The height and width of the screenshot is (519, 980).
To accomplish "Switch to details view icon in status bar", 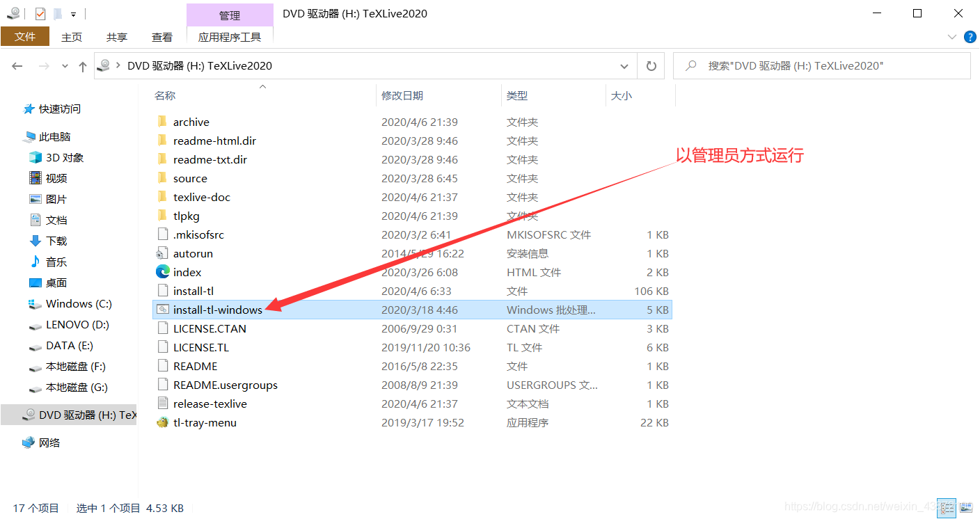I will click(946, 508).
